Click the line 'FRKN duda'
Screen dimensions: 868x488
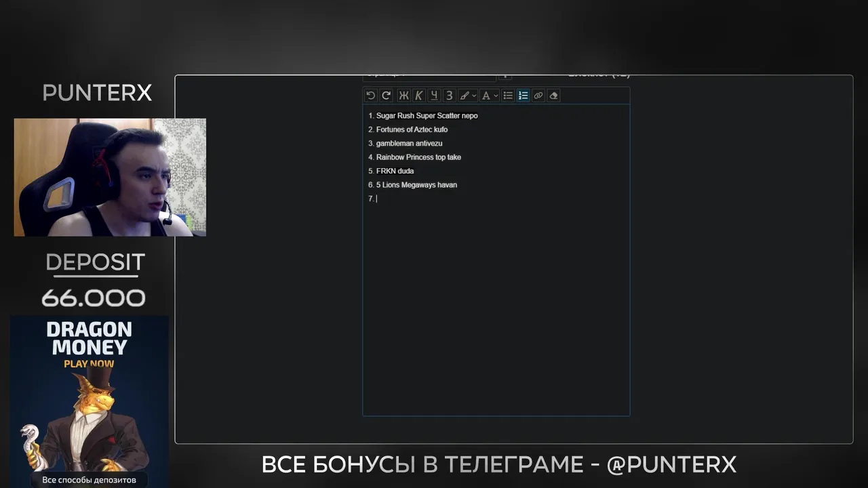click(x=395, y=171)
